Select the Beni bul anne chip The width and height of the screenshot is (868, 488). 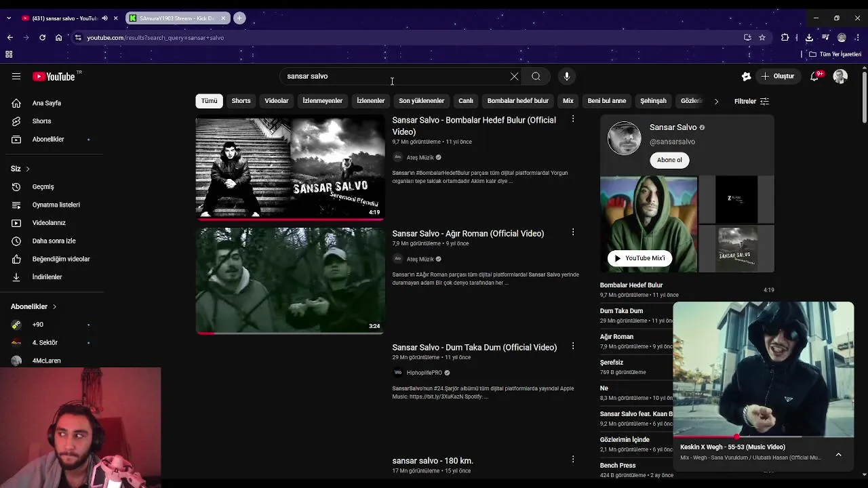tap(607, 101)
